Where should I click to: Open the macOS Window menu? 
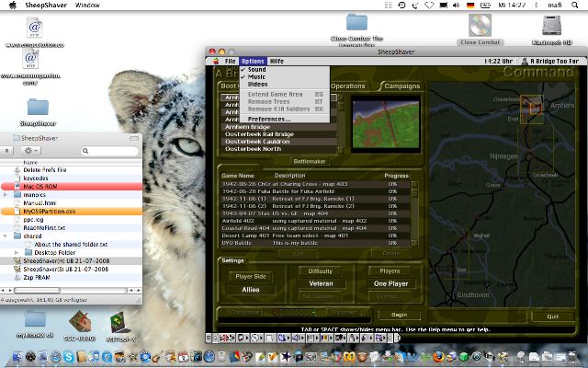[x=87, y=6]
